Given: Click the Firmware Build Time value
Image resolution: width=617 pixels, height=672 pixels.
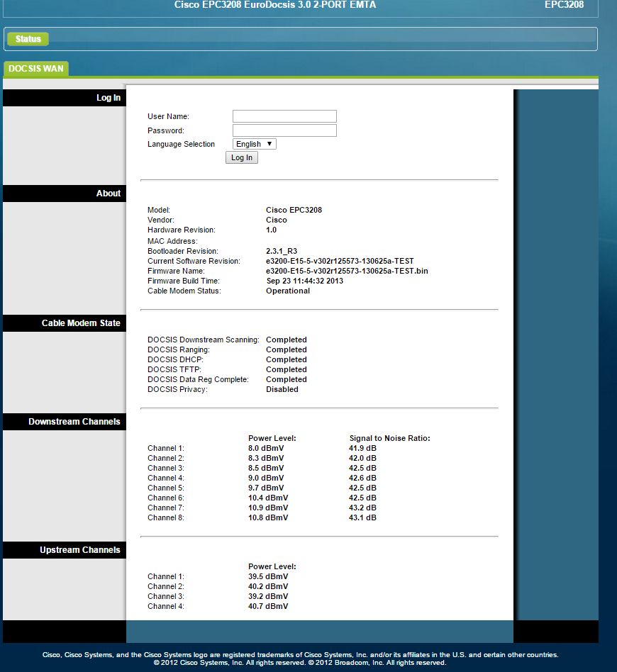Looking at the screenshot, I should [304, 281].
